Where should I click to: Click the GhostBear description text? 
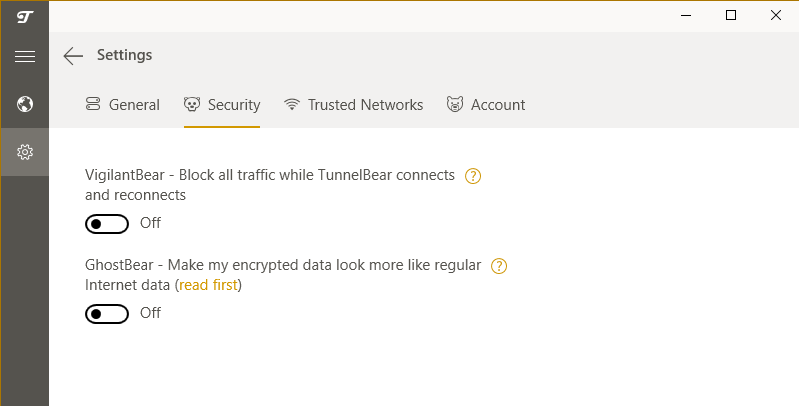coord(283,266)
